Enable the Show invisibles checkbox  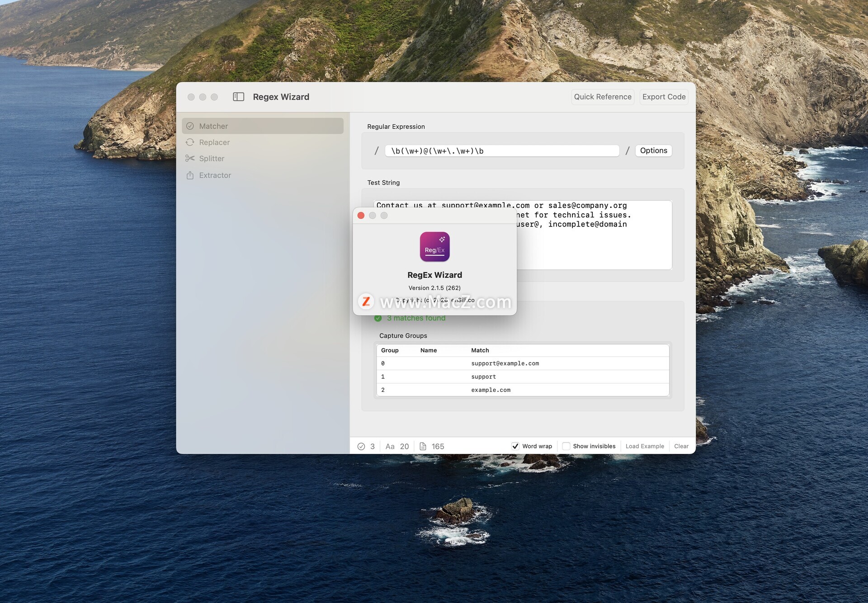tap(566, 446)
